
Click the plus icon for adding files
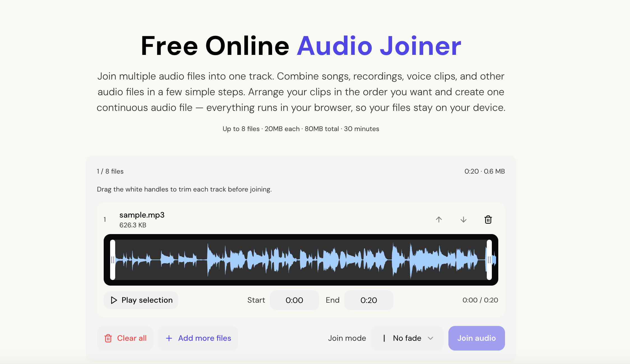(x=169, y=338)
